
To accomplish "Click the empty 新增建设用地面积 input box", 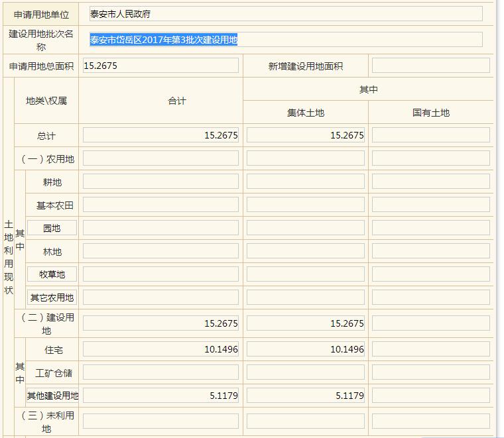I will tap(430, 66).
